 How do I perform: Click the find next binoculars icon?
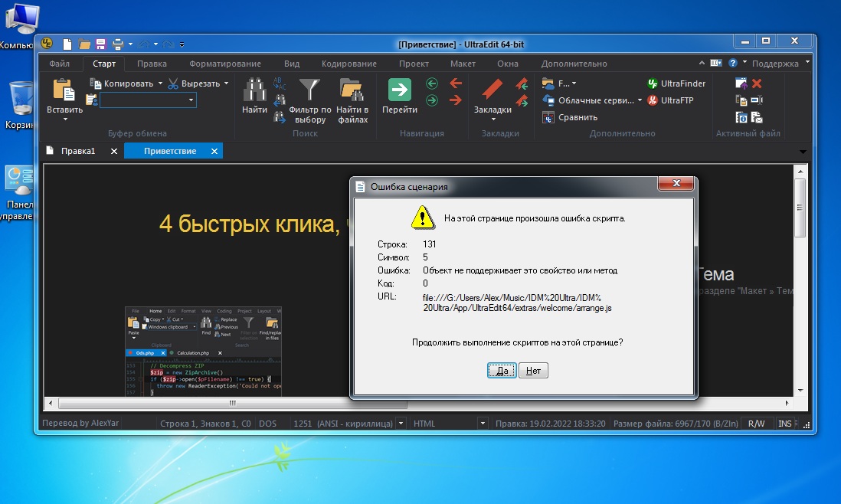pos(280,117)
